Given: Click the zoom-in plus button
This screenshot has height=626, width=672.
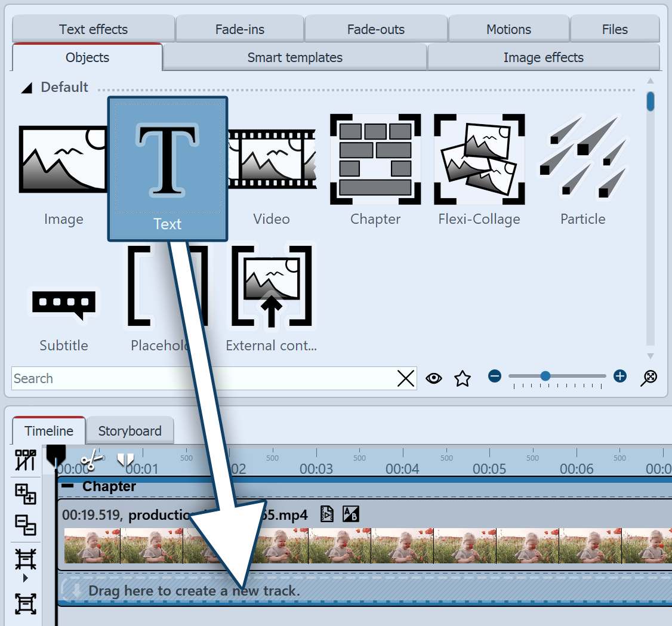Looking at the screenshot, I should 619,376.
